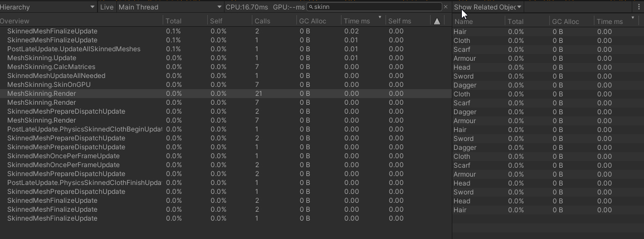The image size is (644, 239).
Task: Toggle the Live button
Action: (x=106, y=7)
